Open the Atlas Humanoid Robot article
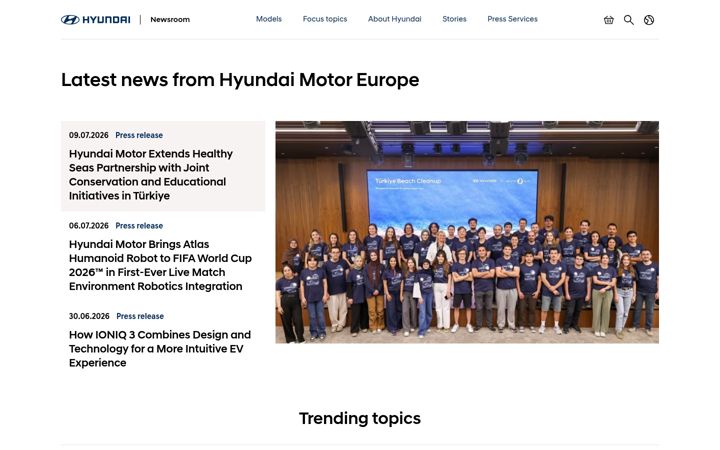 (160, 265)
